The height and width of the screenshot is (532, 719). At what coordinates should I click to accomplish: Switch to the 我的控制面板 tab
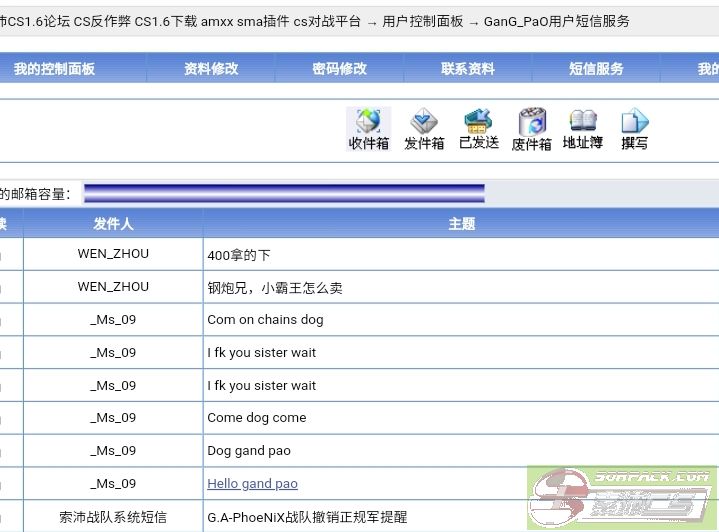(54, 69)
